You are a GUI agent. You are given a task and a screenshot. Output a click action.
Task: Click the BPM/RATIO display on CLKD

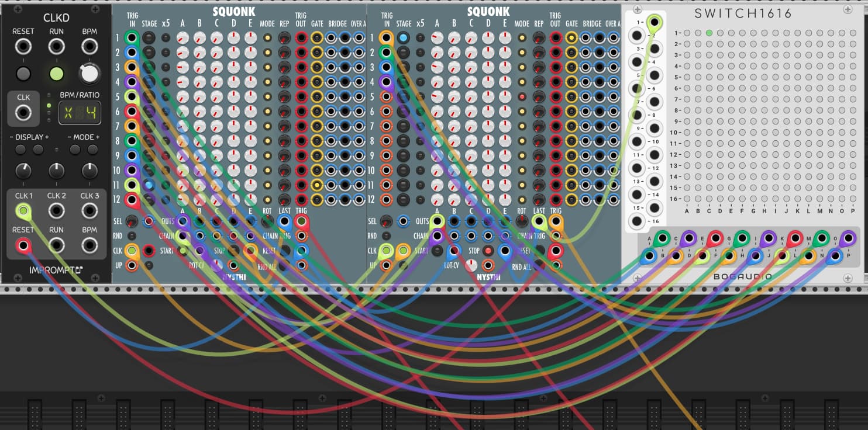[x=80, y=112]
